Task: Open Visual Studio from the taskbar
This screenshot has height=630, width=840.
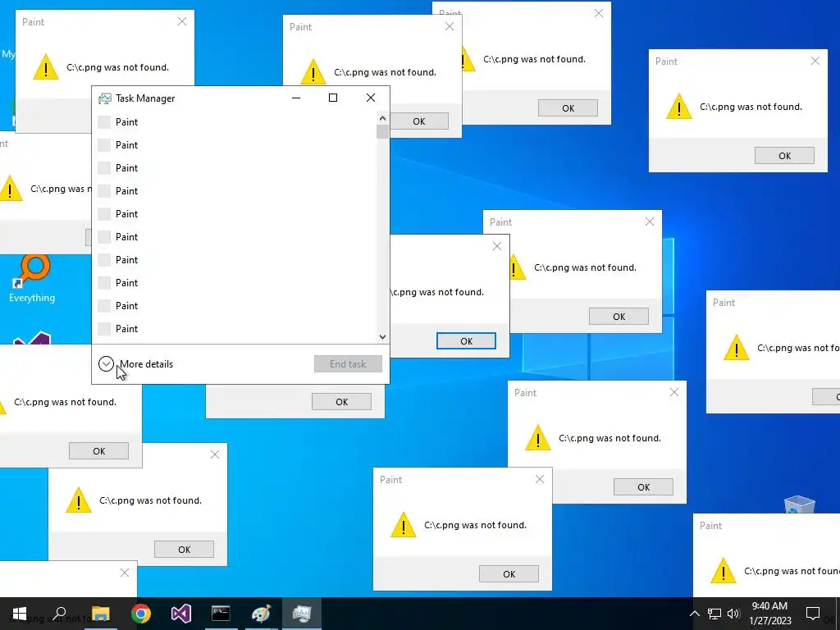Action: click(181, 614)
